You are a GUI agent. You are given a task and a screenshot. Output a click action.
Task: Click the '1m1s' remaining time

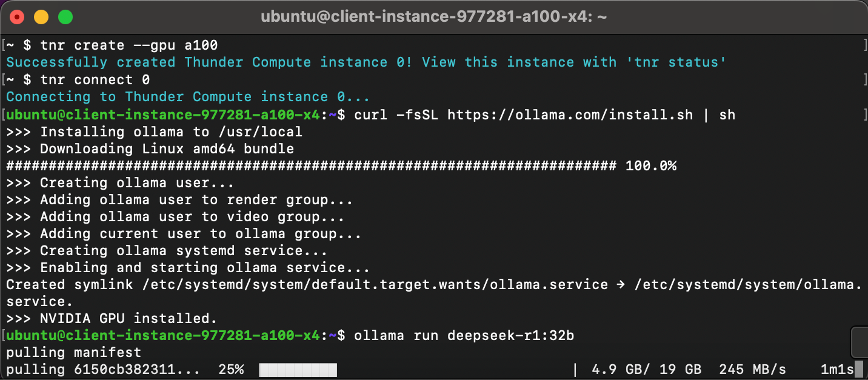(x=837, y=369)
